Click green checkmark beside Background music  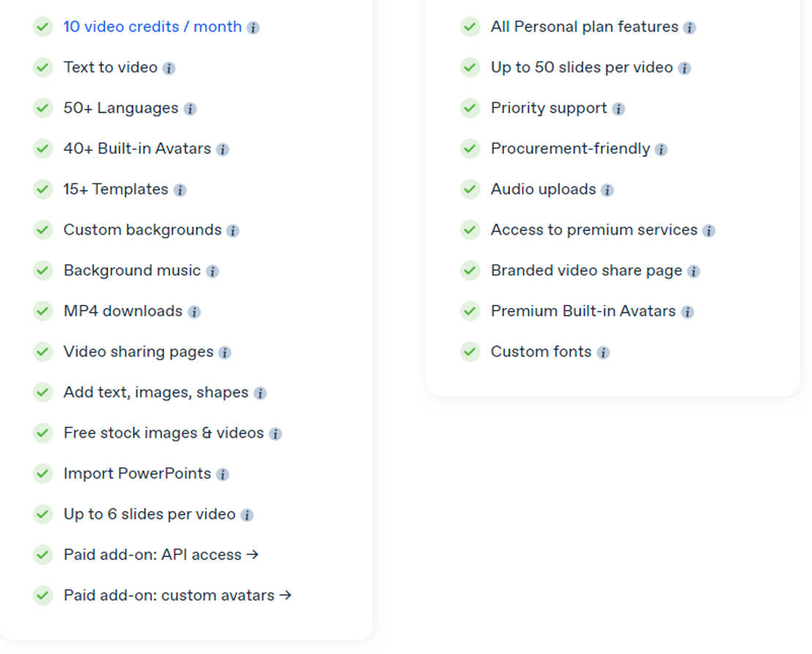tap(43, 271)
